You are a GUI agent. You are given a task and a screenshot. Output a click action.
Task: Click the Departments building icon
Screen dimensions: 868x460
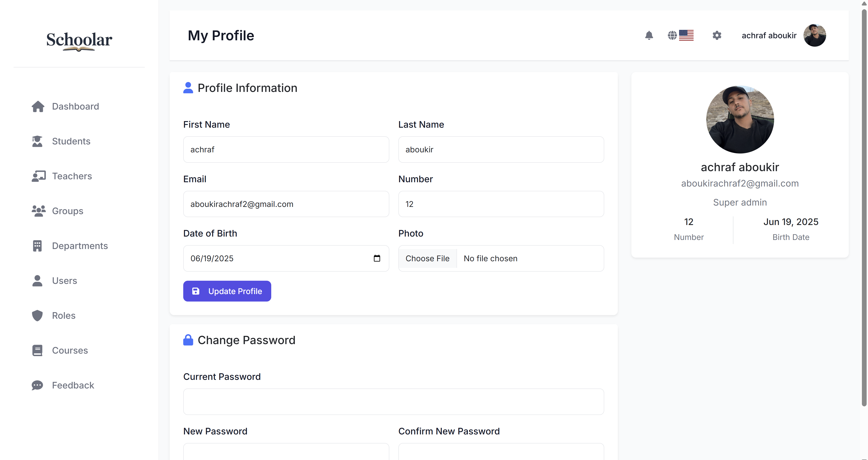(37, 246)
